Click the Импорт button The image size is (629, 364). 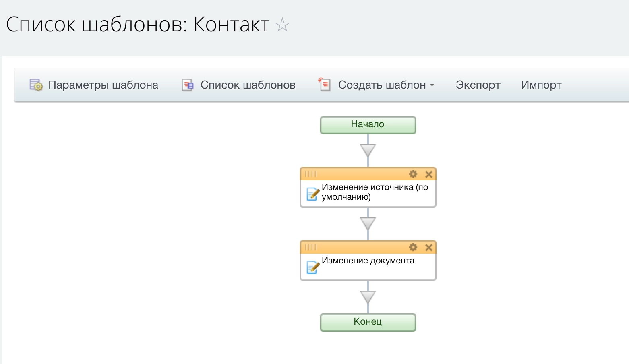point(541,85)
